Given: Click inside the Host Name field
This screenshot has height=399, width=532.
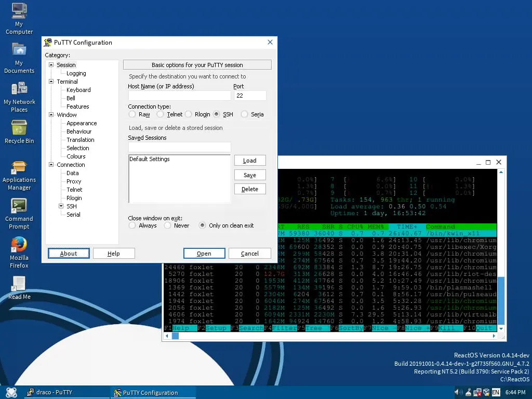Looking at the screenshot, I should pyautogui.click(x=179, y=96).
